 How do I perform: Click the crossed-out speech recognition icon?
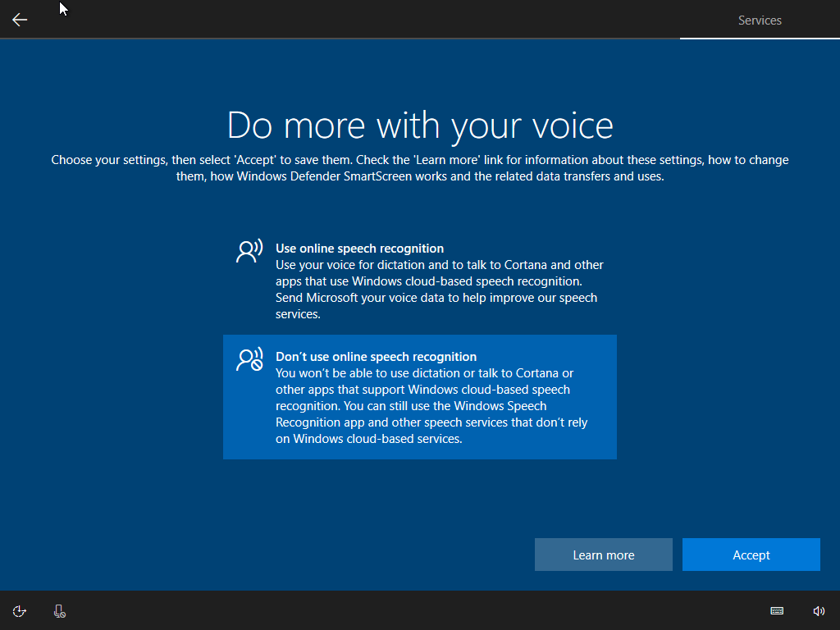(249, 359)
